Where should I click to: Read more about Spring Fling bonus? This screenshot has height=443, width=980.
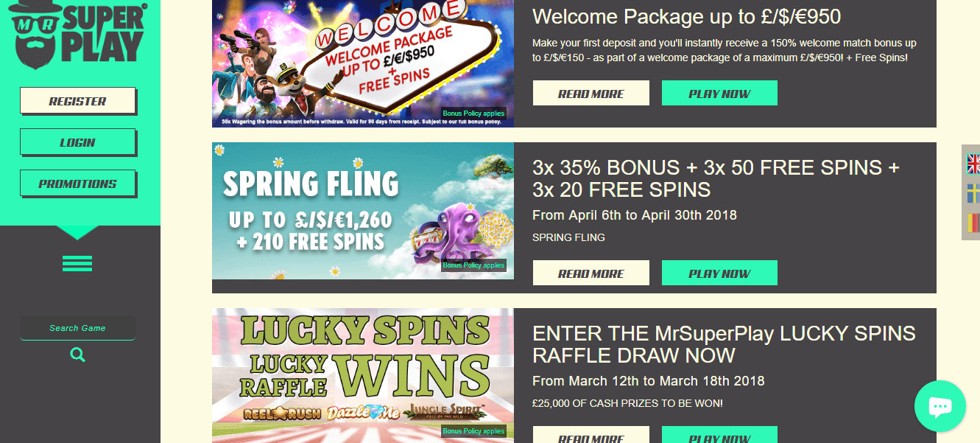tap(591, 273)
